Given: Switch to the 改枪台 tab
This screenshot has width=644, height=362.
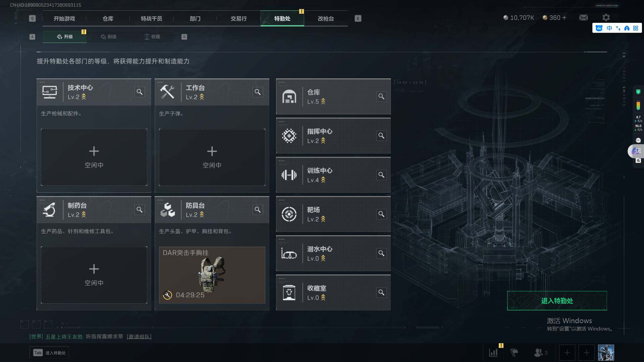Looking at the screenshot, I should [x=326, y=18].
